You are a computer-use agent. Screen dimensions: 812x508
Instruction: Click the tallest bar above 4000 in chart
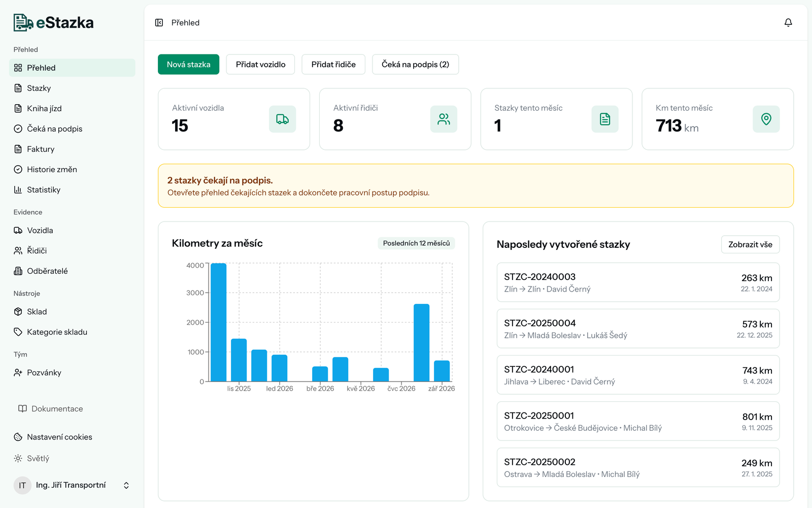[218, 322]
